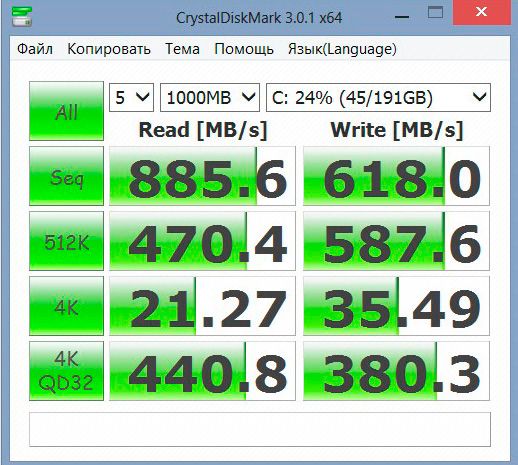Click the Seq read result 885.6

[x=202, y=176]
